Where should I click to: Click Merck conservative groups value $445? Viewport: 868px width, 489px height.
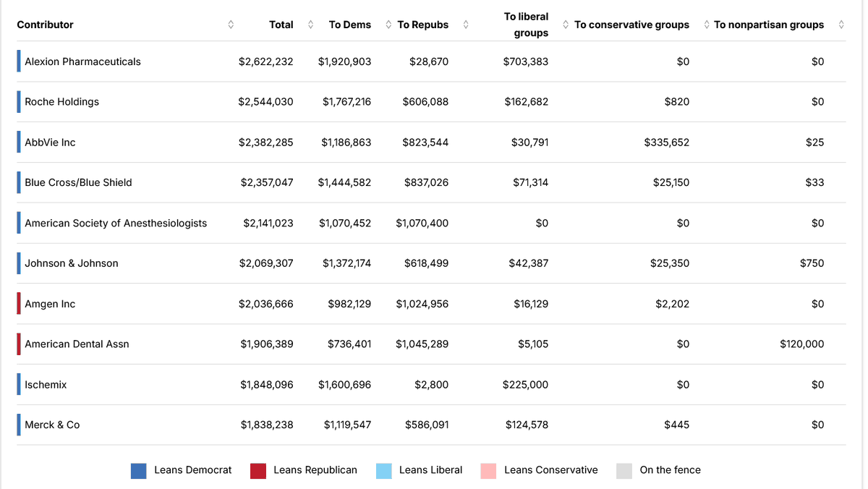676,425
